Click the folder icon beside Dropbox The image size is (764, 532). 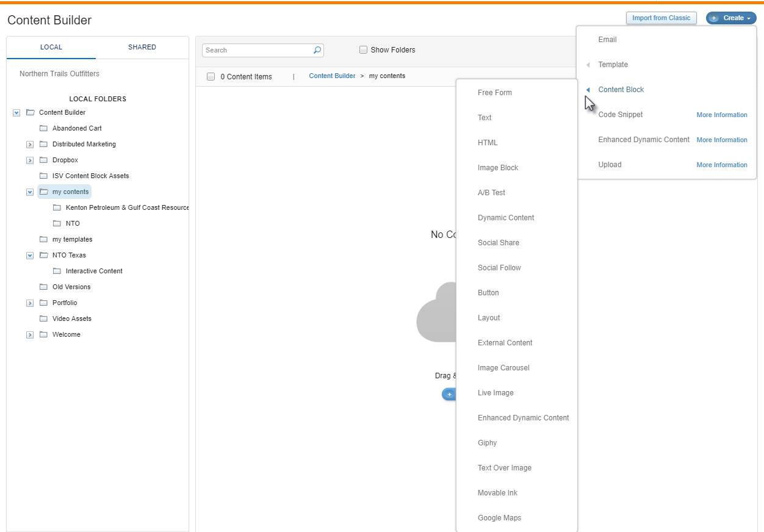(43, 160)
